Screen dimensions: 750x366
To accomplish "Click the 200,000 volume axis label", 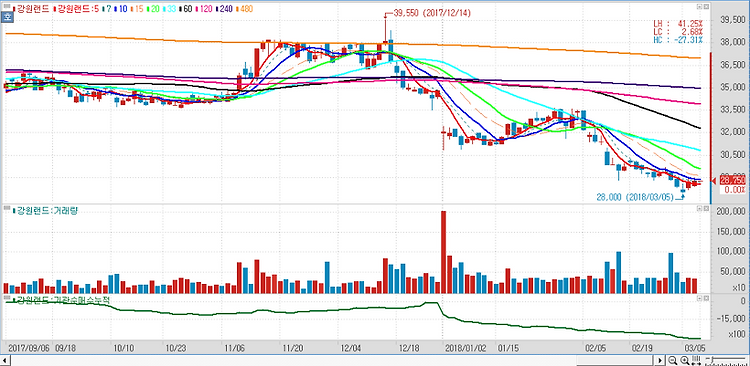I will [732, 211].
